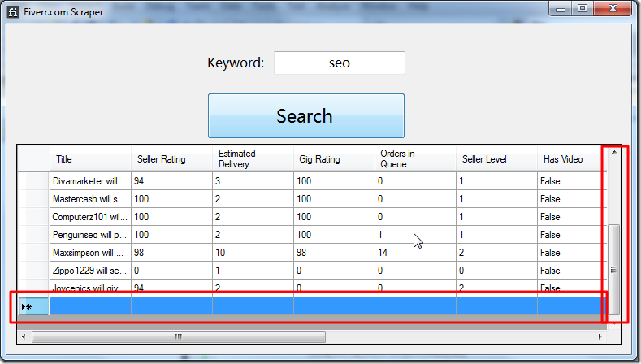The height and width of the screenshot is (364, 641).
Task: Sort by Seller Rating column header
Action: coord(171,158)
